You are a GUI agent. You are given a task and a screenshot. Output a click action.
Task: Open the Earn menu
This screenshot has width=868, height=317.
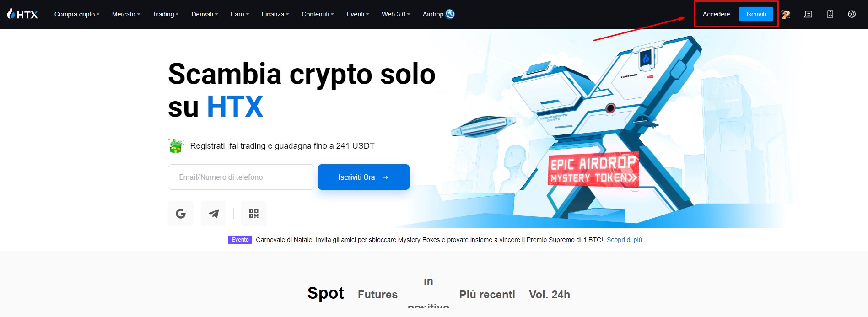point(240,14)
